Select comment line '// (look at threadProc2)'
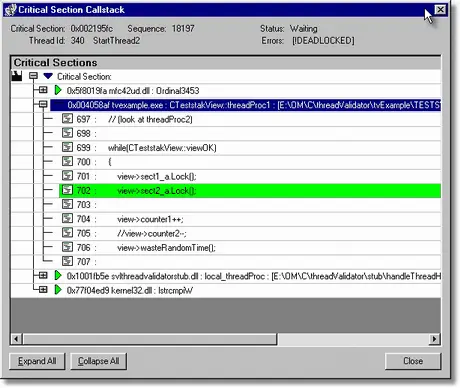 click(150, 119)
